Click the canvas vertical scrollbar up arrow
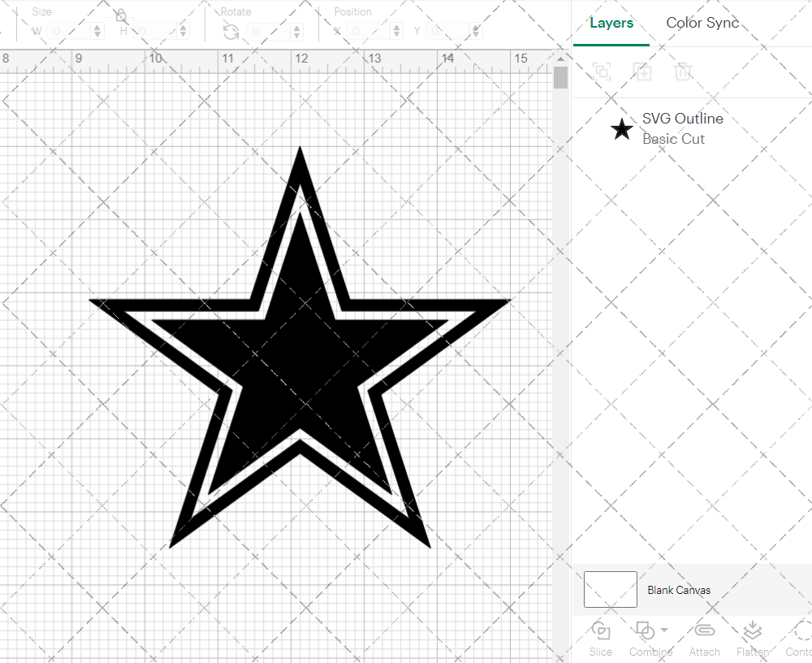 click(560, 58)
